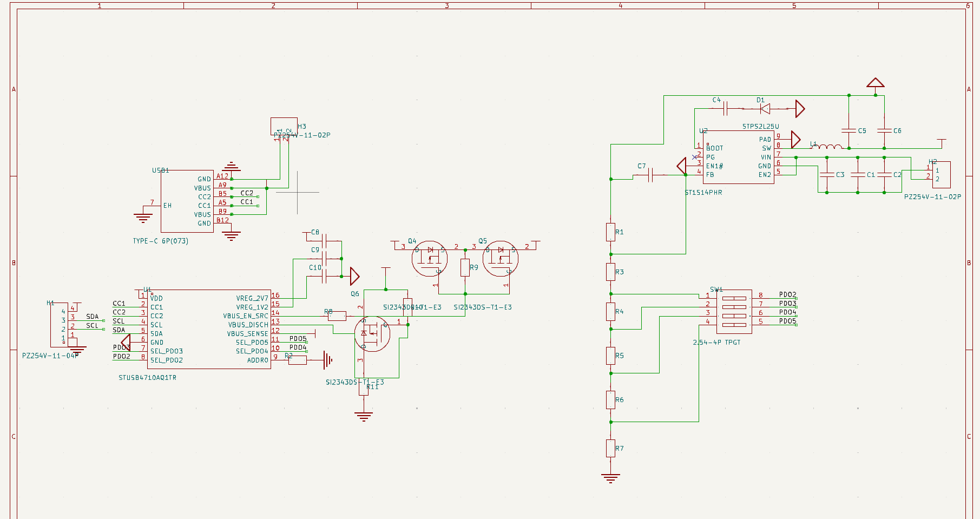980x519 pixels.
Task: Click the PDO2 net label beside SW1
Action: [x=787, y=295]
